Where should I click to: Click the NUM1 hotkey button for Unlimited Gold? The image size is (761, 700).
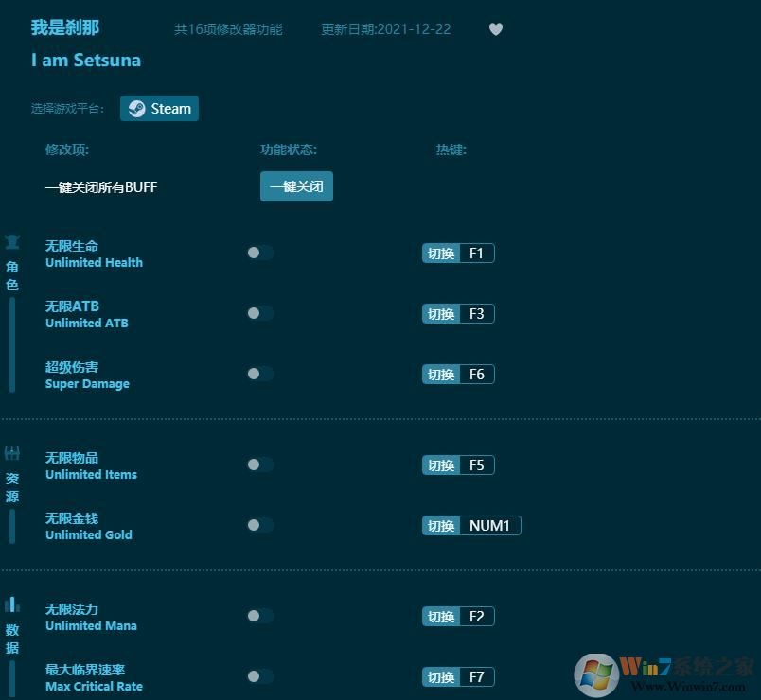coord(470,525)
